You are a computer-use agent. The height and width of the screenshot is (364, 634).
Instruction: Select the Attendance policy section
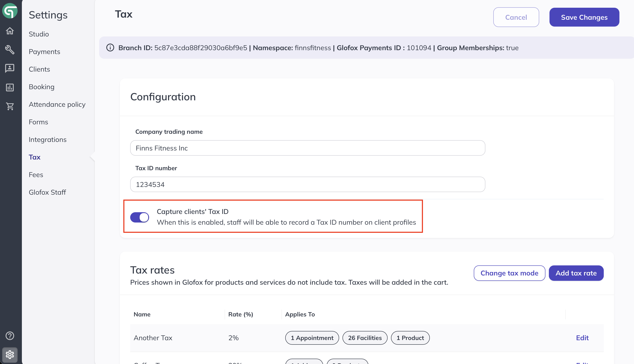57,104
